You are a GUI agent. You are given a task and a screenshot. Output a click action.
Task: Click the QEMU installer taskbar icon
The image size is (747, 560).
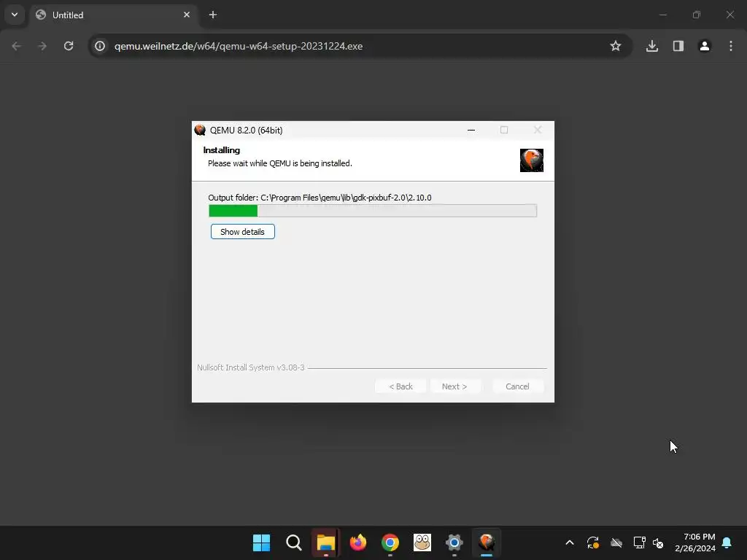[x=487, y=542]
